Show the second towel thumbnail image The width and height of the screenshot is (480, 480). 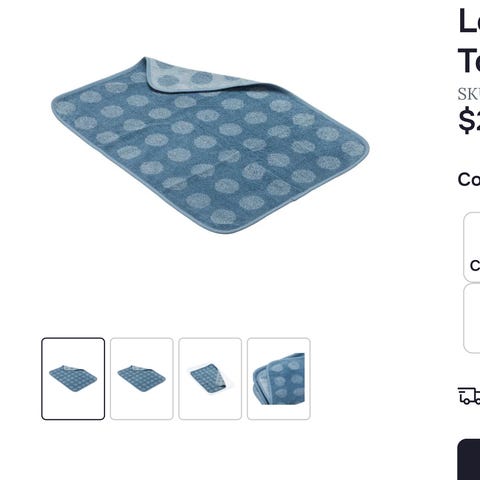click(142, 379)
